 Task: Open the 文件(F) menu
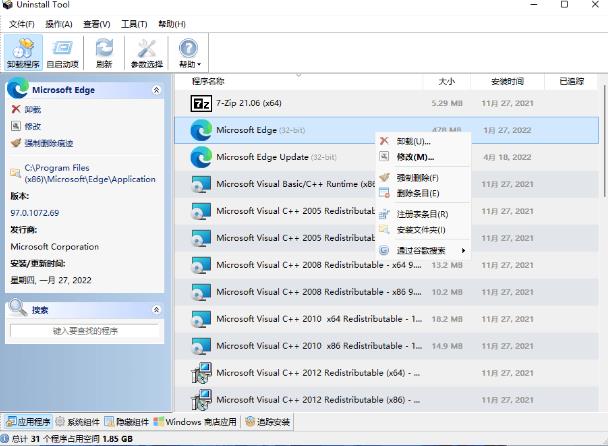pyautogui.click(x=22, y=24)
